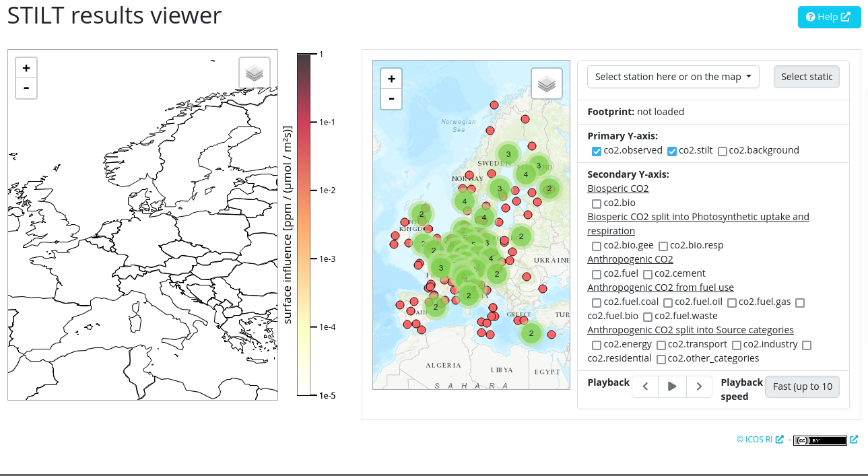Open layers control on footprint map
Image resolution: width=868 pixels, height=476 pixels.
click(x=255, y=73)
